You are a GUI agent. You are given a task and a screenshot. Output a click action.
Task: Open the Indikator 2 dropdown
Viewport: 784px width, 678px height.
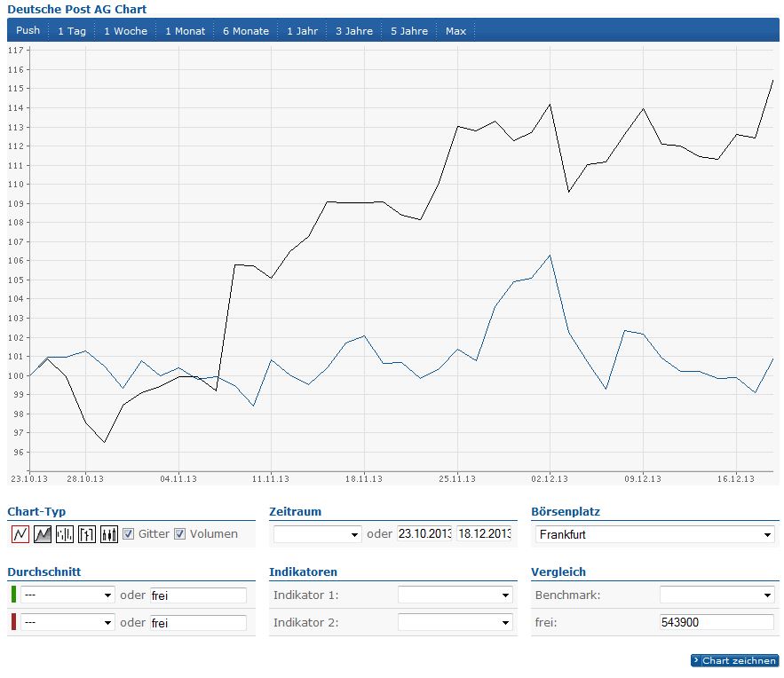[x=455, y=622]
